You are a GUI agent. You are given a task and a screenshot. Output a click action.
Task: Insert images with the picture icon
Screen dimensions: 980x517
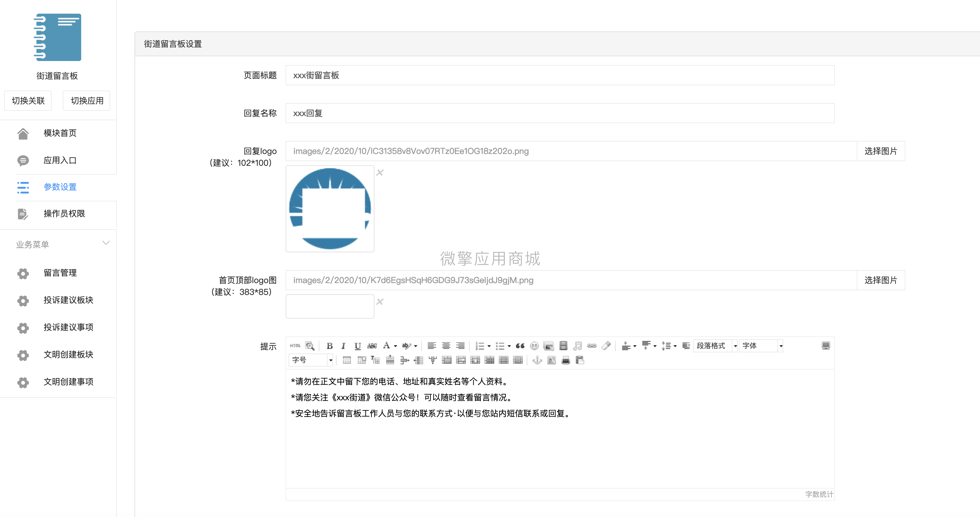click(549, 346)
